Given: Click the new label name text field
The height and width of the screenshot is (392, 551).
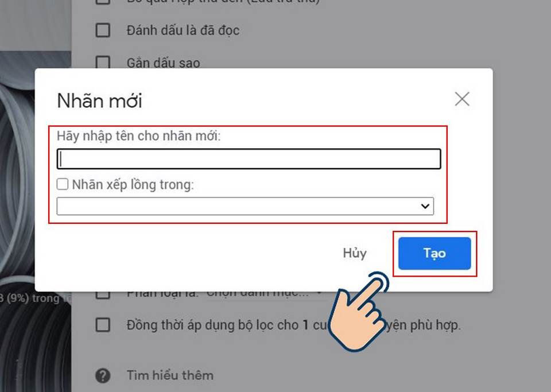Looking at the screenshot, I should click(249, 159).
